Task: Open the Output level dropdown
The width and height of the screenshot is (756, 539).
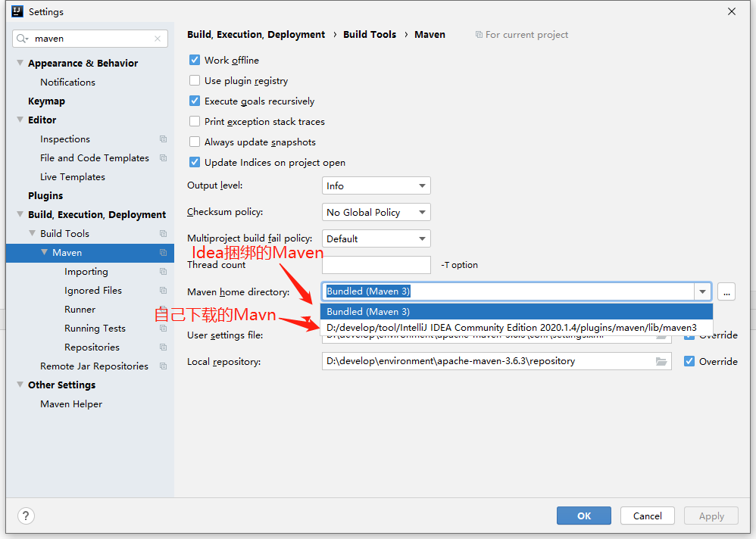Action: pos(376,186)
